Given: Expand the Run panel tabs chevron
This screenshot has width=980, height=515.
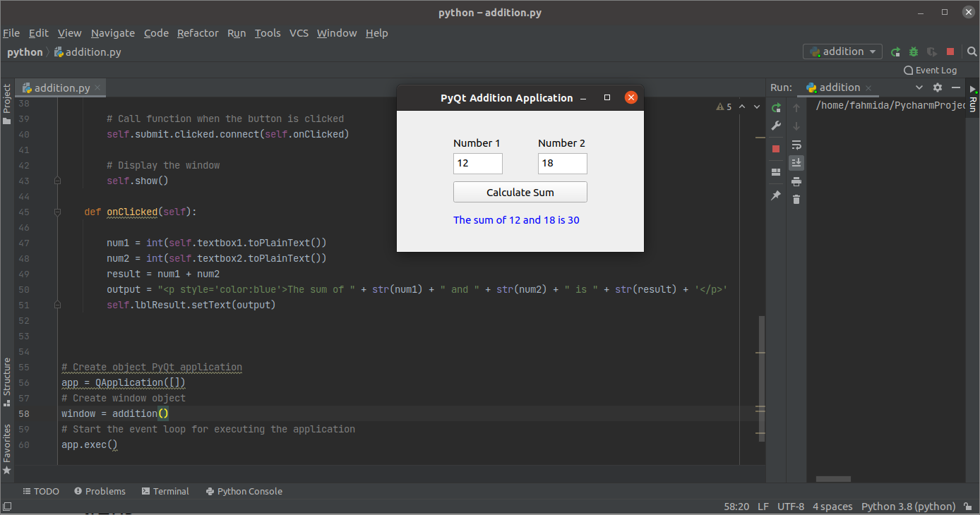Looking at the screenshot, I should pos(919,87).
